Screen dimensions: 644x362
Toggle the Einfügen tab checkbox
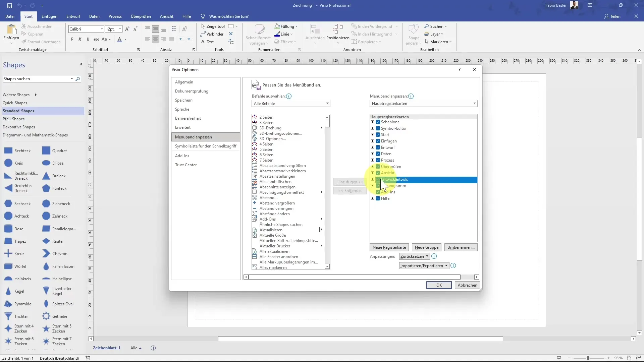[x=378, y=141]
